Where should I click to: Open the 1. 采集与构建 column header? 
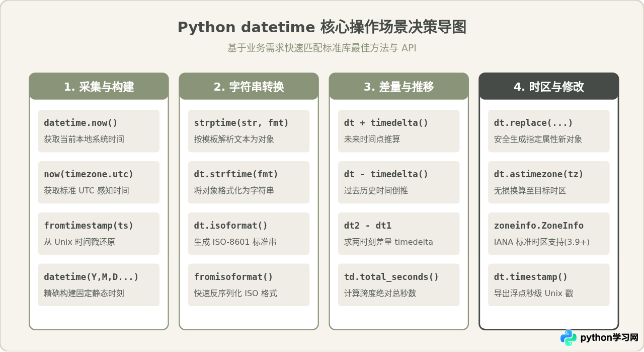pyautogui.click(x=99, y=87)
